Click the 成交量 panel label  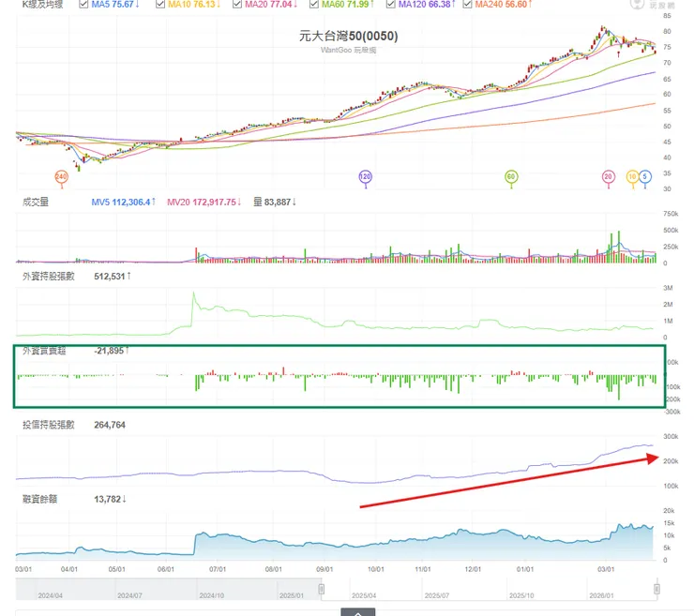pos(36,203)
